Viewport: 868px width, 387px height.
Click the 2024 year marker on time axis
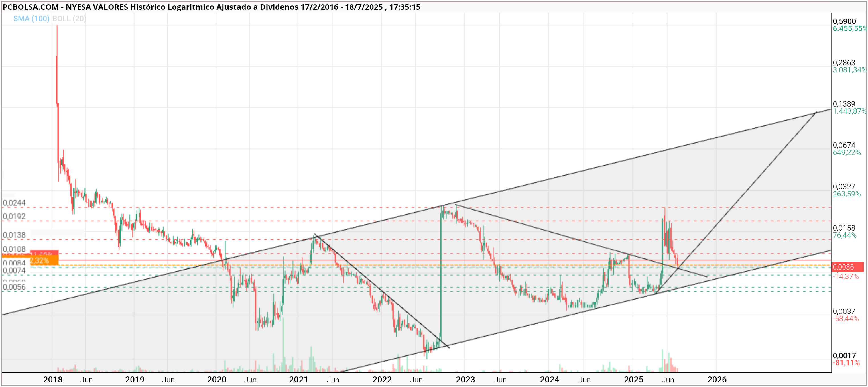coord(550,380)
